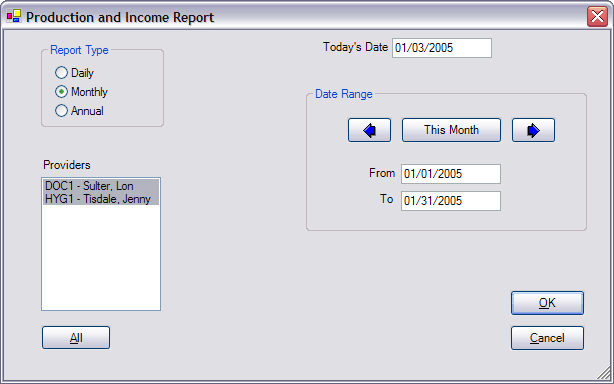Click the Date Range group label
614x384 pixels.
point(344,94)
